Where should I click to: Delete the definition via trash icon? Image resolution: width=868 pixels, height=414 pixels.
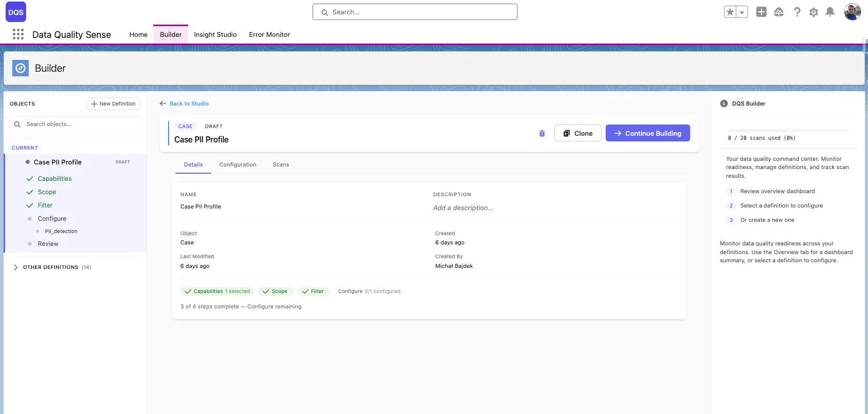point(542,133)
